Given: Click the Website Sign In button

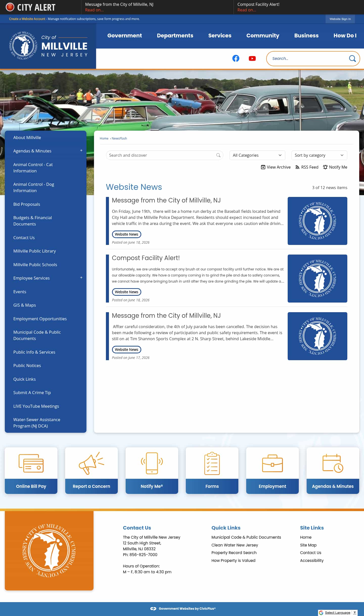Looking at the screenshot, I should click(x=340, y=19).
